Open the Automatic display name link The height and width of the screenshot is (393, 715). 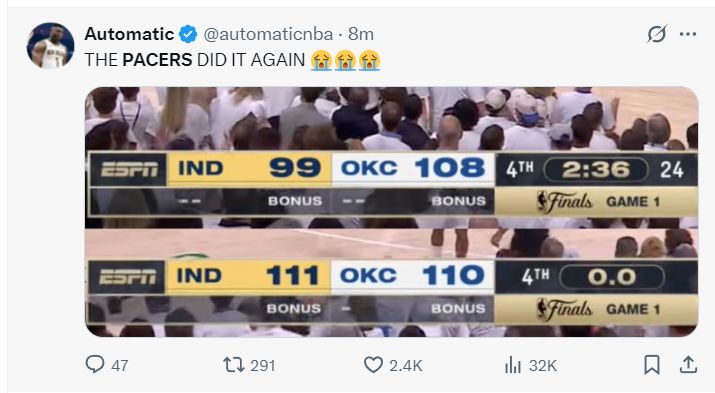tap(129, 34)
